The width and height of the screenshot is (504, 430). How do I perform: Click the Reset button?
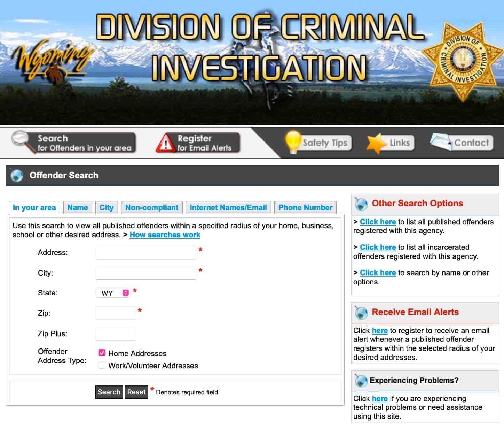click(136, 392)
